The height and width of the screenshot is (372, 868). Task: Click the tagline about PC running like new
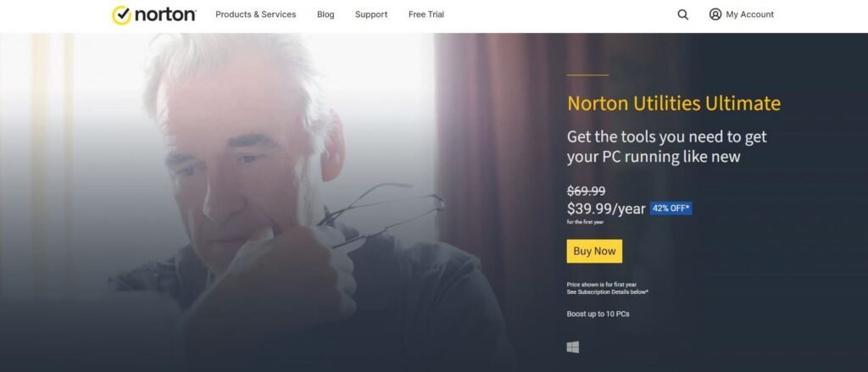pos(666,147)
